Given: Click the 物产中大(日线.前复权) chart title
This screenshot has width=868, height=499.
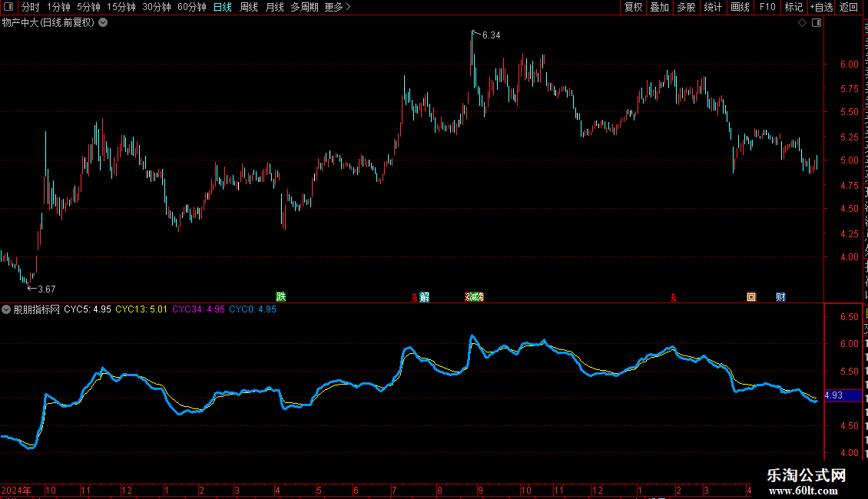Looking at the screenshot, I should tap(48, 23).
